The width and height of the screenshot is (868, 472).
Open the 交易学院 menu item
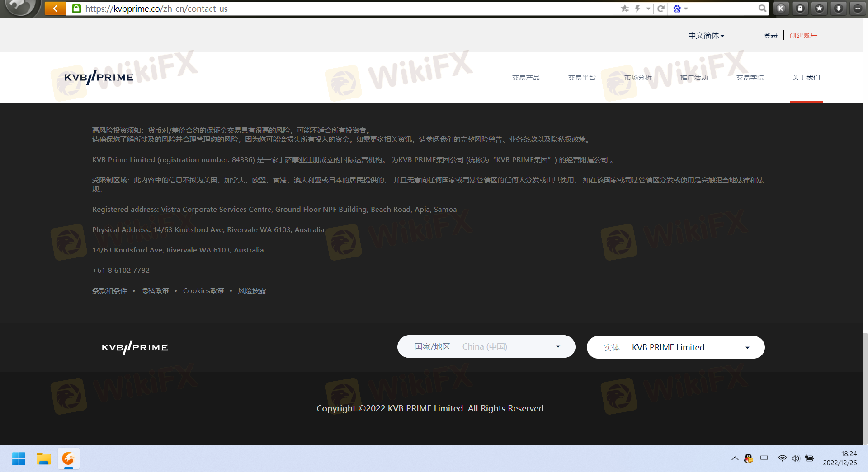point(750,78)
